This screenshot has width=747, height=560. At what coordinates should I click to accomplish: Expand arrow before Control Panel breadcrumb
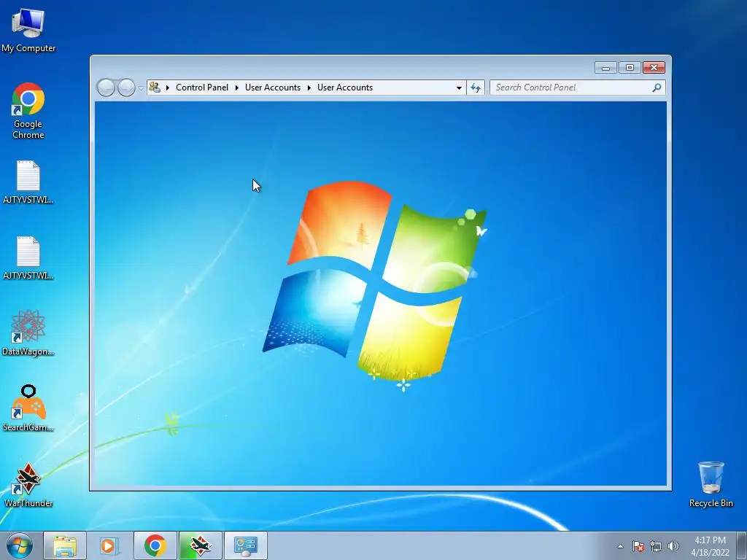click(x=167, y=87)
